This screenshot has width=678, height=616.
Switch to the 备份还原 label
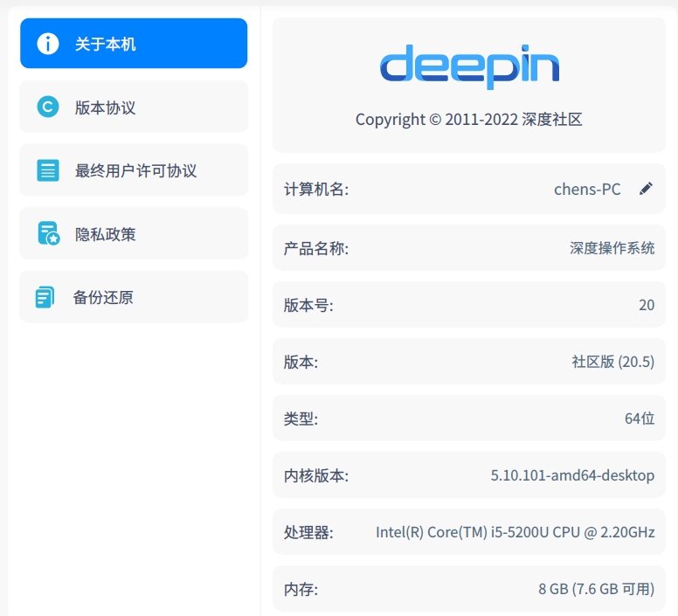click(103, 297)
